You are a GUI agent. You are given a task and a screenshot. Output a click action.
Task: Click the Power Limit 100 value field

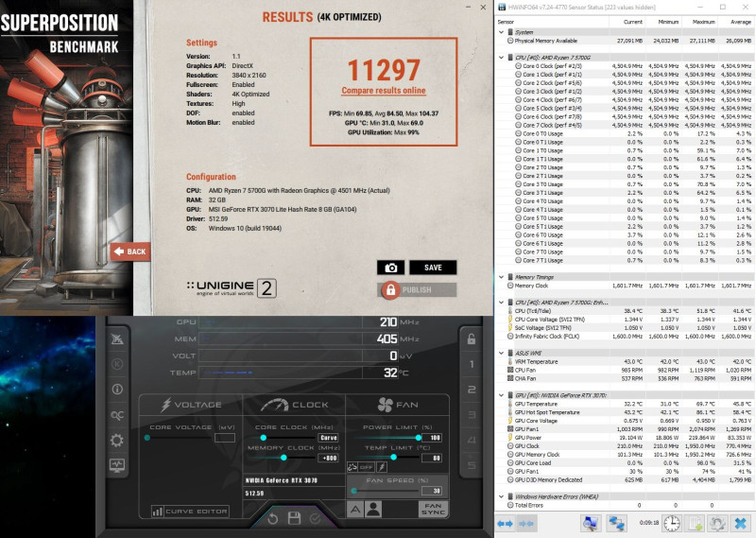432,438
